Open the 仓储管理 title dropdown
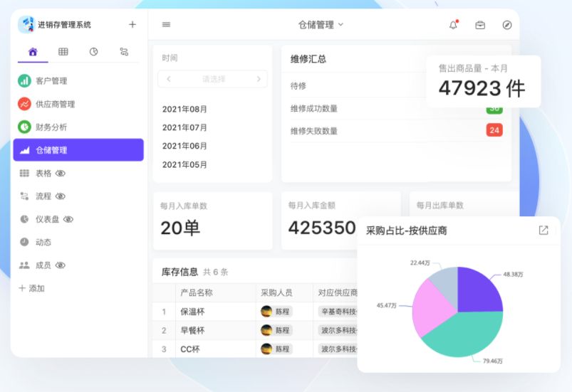The width and height of the screenshot is (572, 392). (321, 25)
